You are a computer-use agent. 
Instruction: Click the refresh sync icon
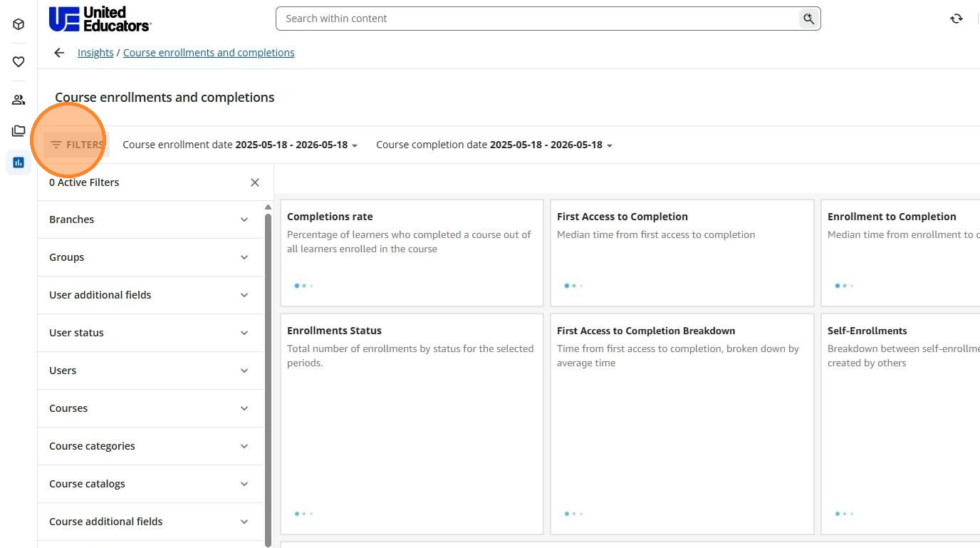956,19
